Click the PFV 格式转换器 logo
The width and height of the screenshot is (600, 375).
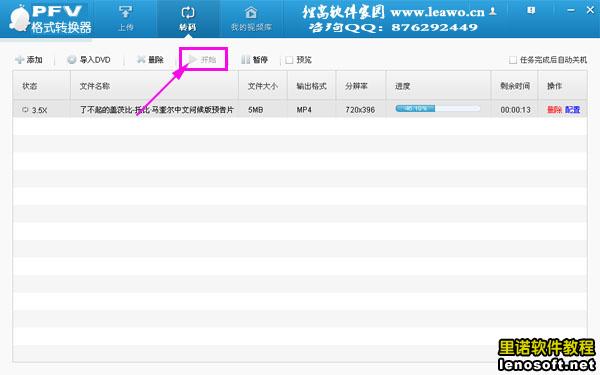coord(50,19)
